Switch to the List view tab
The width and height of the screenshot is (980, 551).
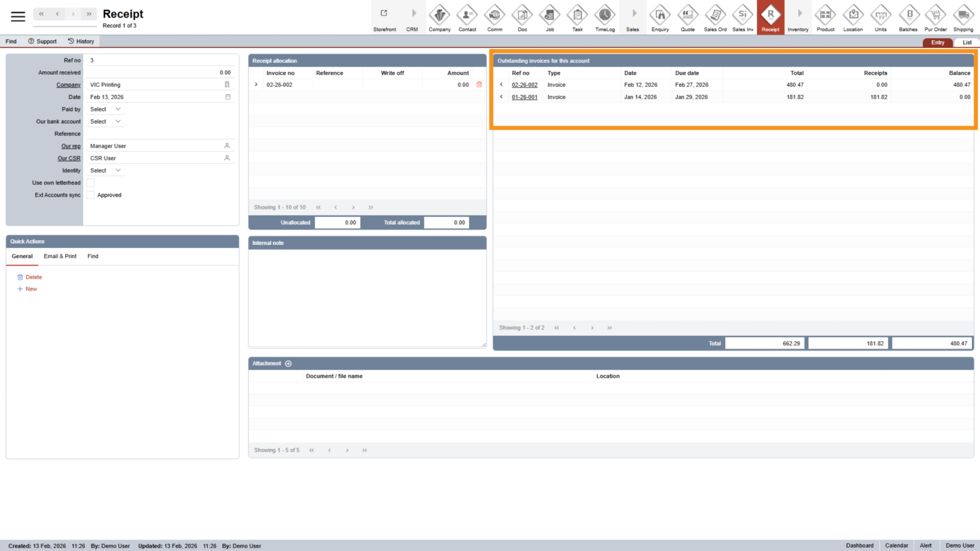coord(967,43)
